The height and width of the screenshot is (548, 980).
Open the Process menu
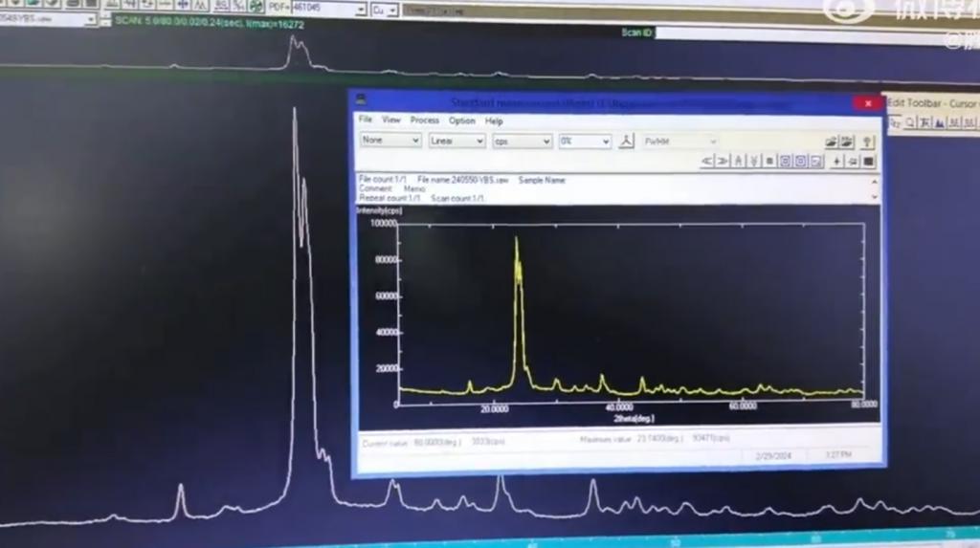(424, 121)
